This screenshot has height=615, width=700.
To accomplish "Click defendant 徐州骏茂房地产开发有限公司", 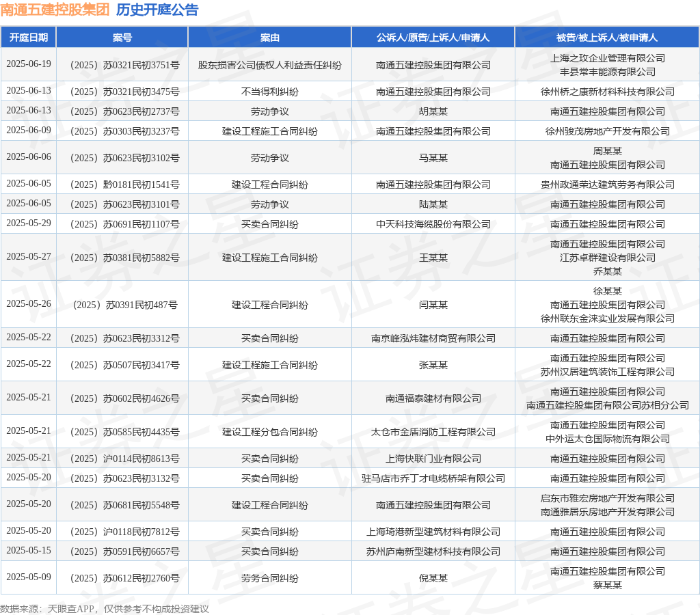I will click(608, 131).
